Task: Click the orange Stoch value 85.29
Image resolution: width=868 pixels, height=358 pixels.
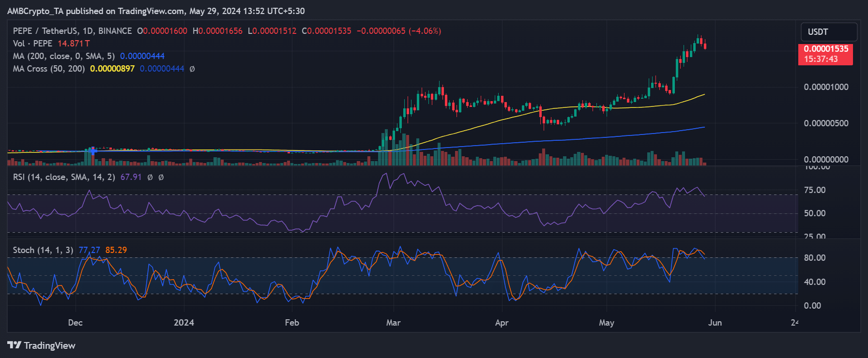Action: [x=116, y=250]
